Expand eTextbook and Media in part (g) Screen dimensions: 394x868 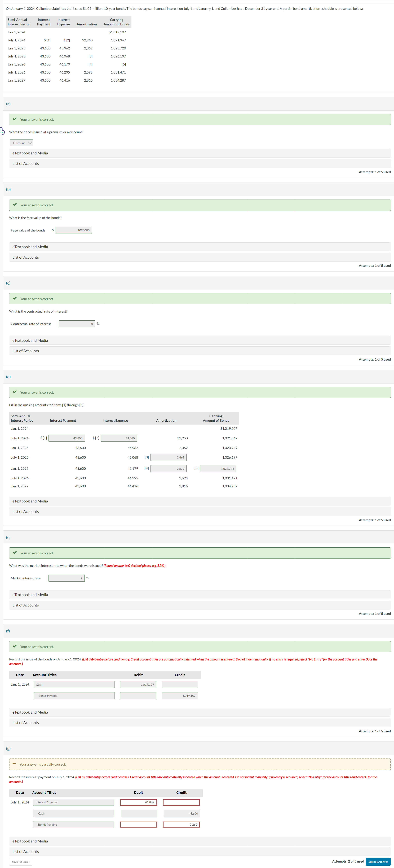(x=30, y=841)
